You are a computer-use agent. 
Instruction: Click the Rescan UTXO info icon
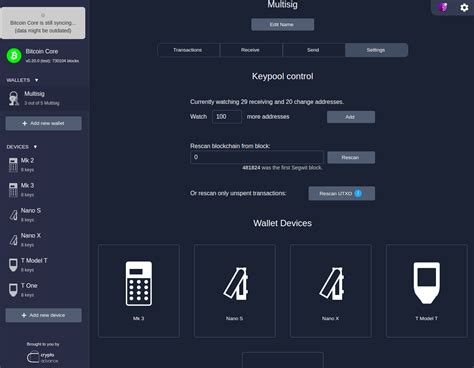(358, 193)
